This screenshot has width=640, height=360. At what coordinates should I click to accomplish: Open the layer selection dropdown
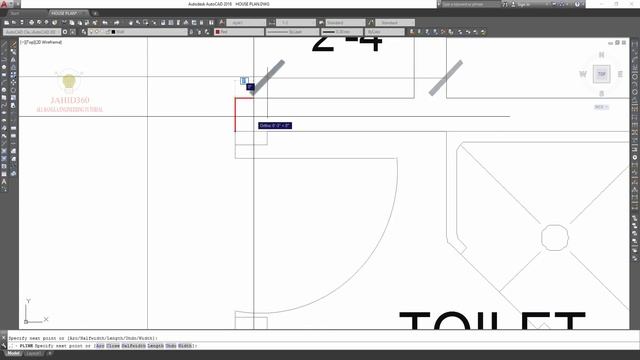pos(138,31)
